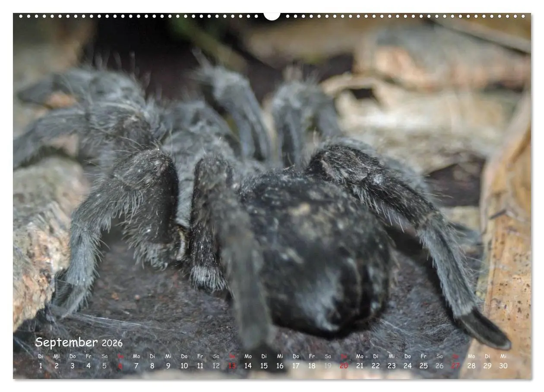Image resolution: width=544 pixels, height=392 pixels.
Task: Tap date 22 in the calendar row
Action: click(x=376, y=366)
